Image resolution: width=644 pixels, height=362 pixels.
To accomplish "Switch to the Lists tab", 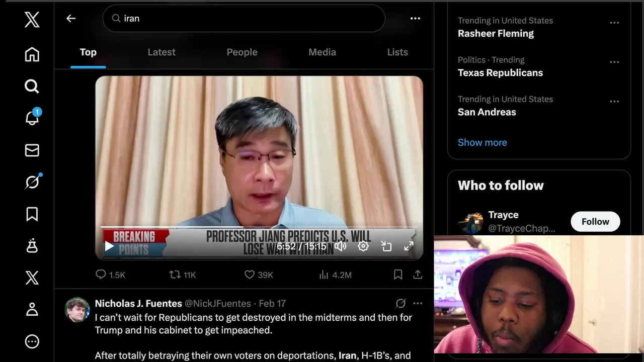I will coord(397,52).
